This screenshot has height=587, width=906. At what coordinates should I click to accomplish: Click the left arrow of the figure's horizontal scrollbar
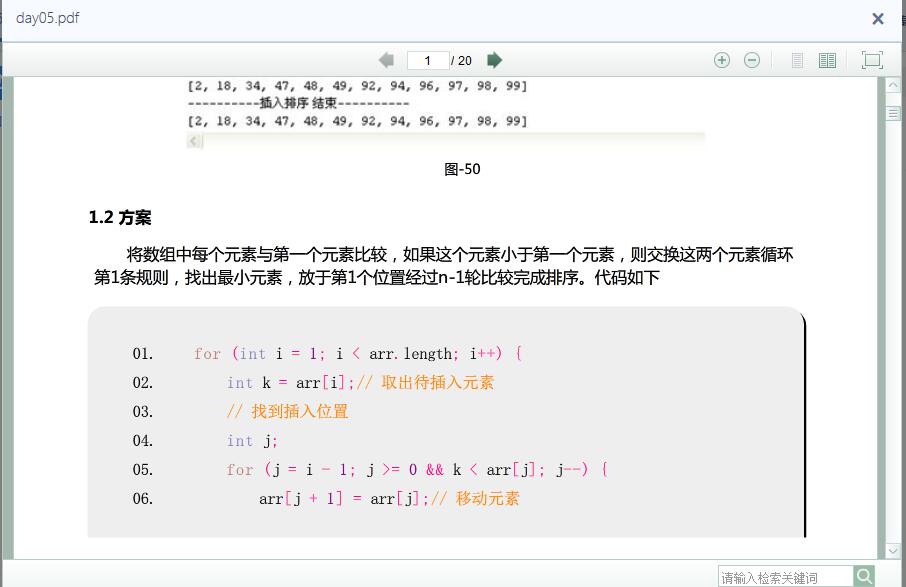point(195,142)
